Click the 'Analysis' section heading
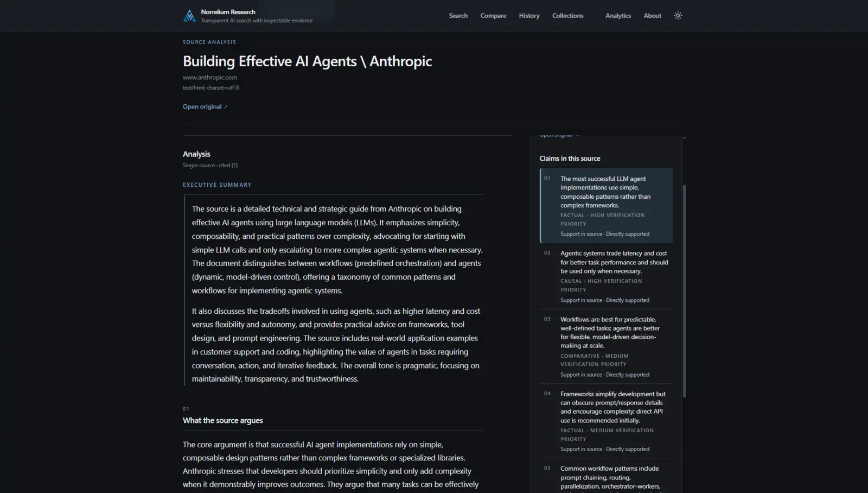The image size is (868, 493). coord(196,154)
